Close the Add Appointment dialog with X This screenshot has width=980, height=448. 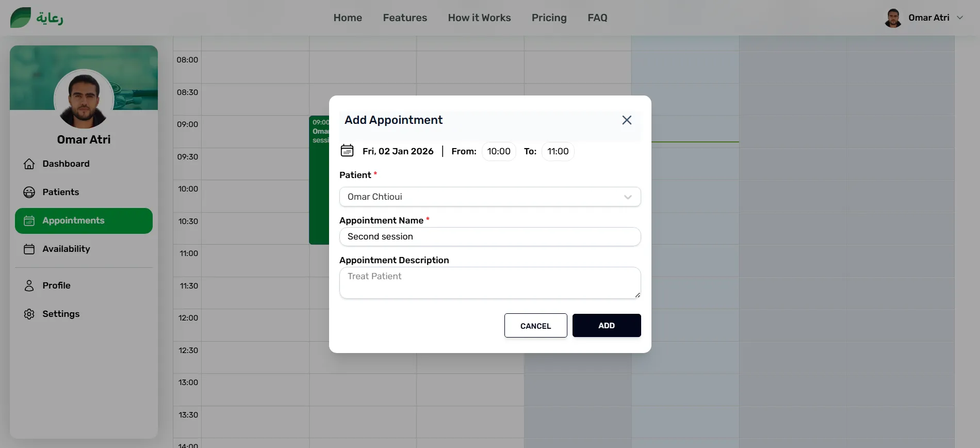[x=627, y=120]
